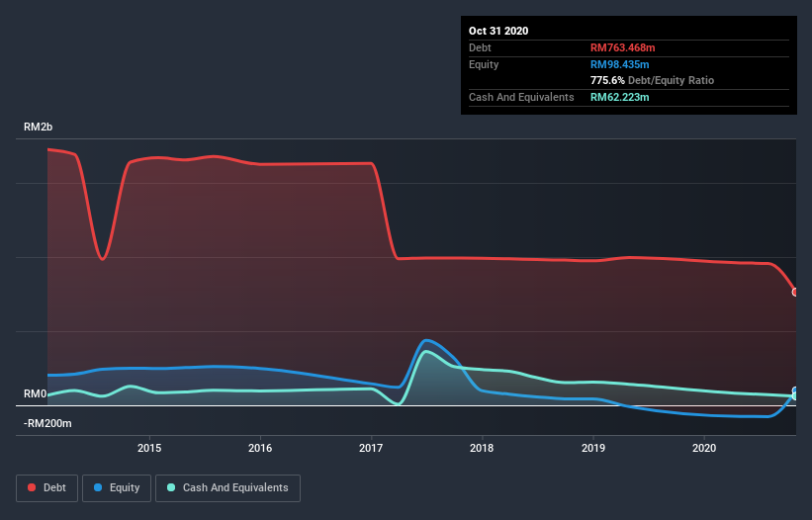Click the 2019 x-axis label
This screenshot has width=812, height=520.
click(593, 448)
